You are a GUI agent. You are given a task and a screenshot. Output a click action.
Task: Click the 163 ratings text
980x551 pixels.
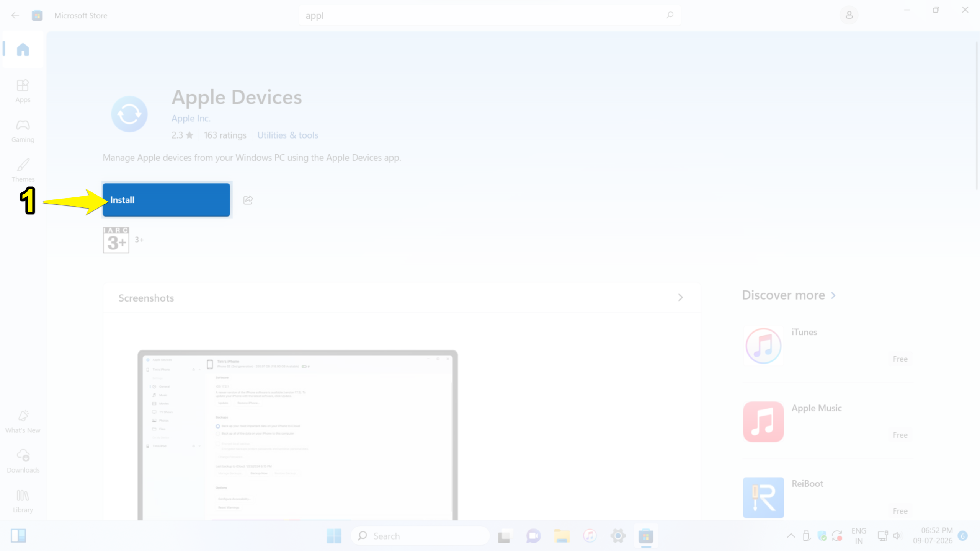point(225,135)
